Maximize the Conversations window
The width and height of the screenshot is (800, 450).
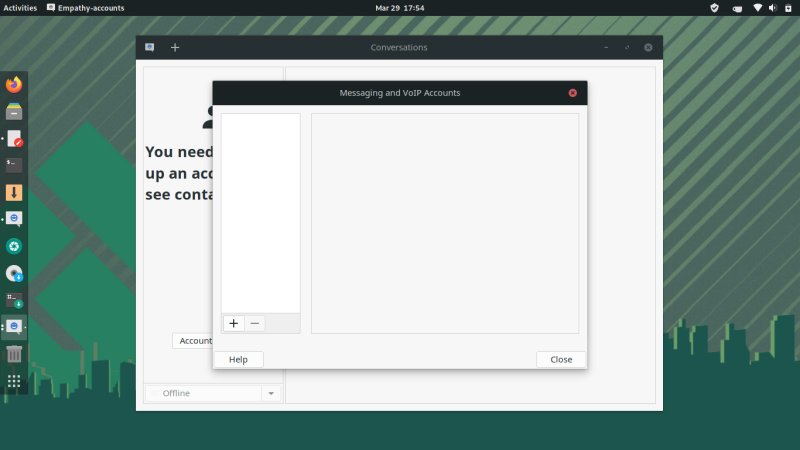[627, 47]
